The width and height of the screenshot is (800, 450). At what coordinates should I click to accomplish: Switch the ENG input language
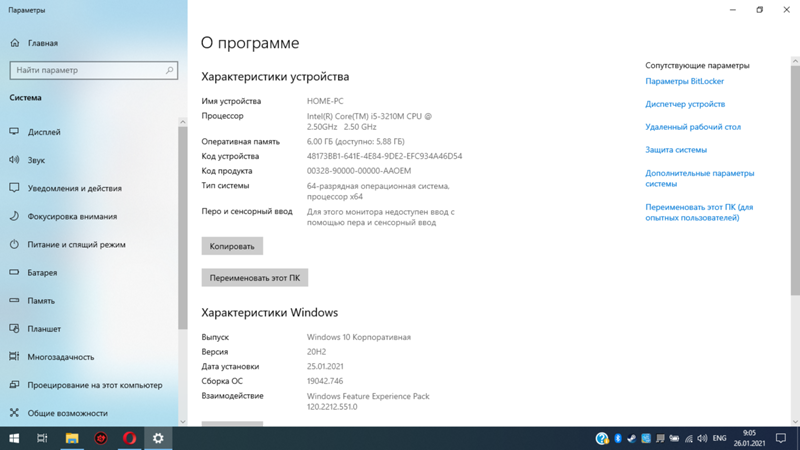pyautogui.click(x=719, y=438)
